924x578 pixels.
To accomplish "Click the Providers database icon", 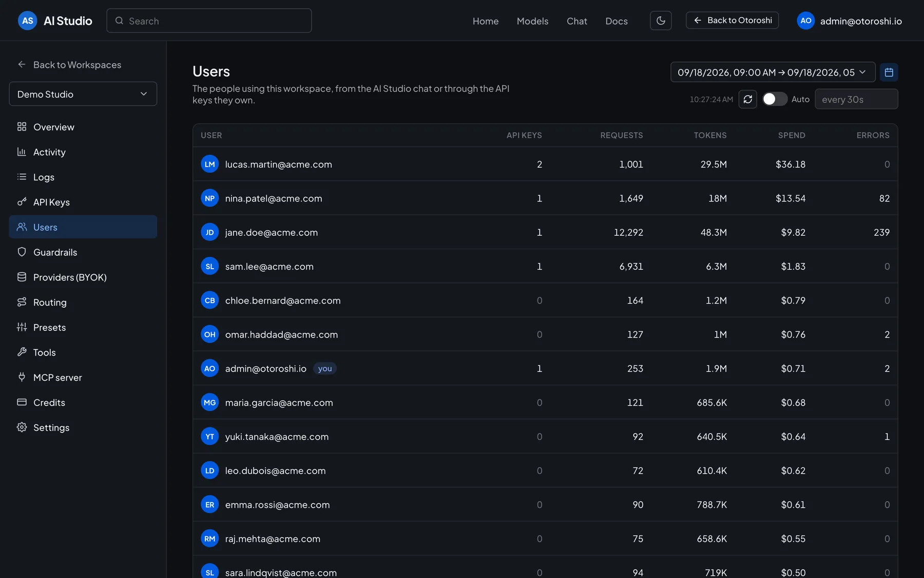I will click(22, 277).
